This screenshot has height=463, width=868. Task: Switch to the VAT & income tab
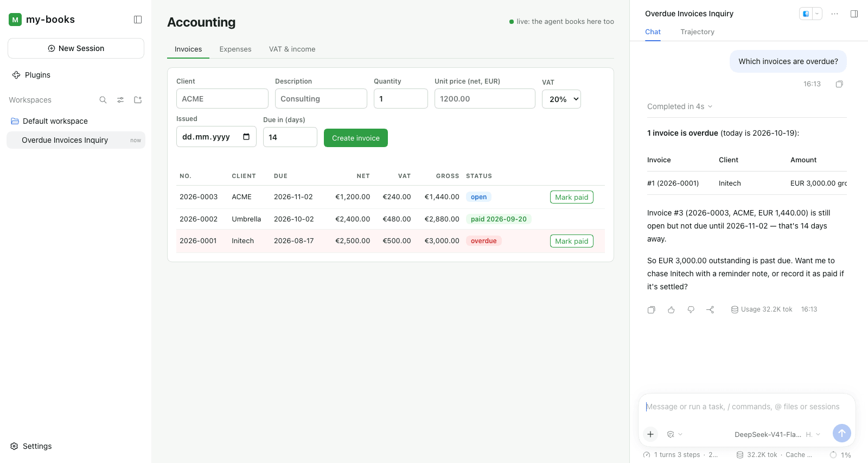click(292, 49)
